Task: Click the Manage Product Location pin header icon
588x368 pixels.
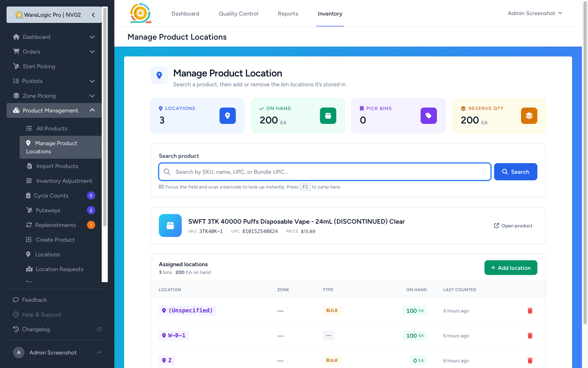Action: (159, 75)
